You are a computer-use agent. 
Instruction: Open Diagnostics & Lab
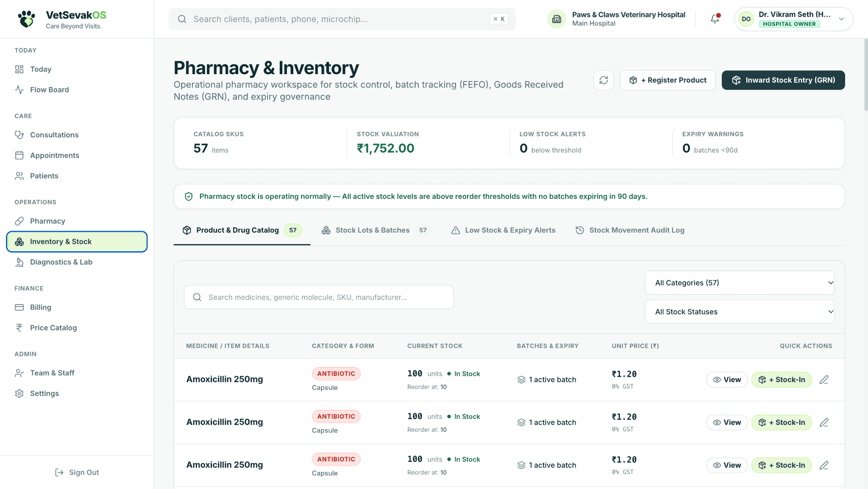(x=77, y=262)
